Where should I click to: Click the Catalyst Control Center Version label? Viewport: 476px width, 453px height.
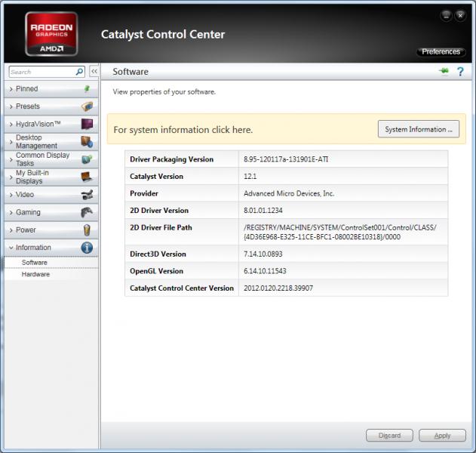pos(182,288)
